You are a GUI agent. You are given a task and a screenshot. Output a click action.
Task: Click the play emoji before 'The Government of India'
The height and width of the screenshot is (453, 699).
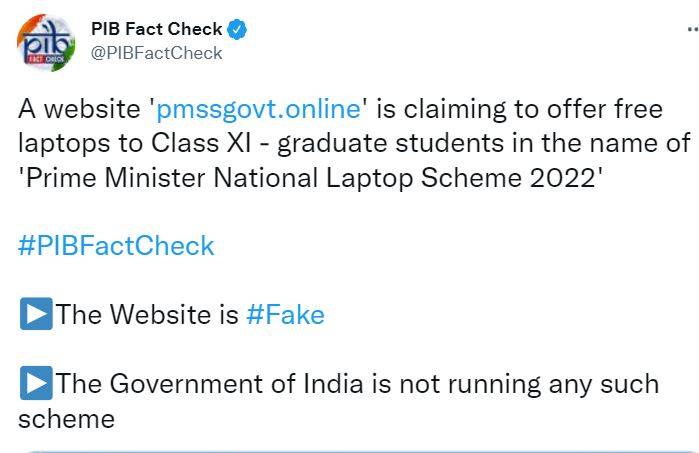(x=35, y=383)
